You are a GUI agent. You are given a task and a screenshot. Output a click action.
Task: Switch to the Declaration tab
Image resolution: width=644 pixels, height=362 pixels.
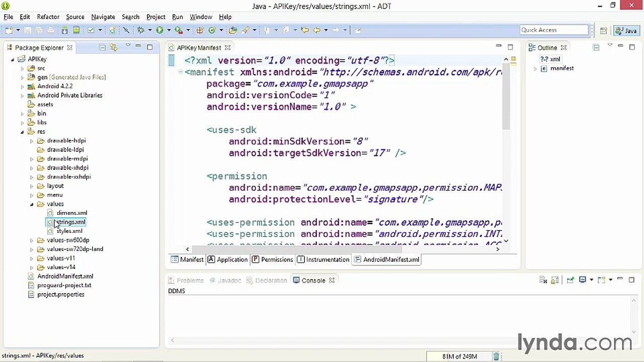266,281
